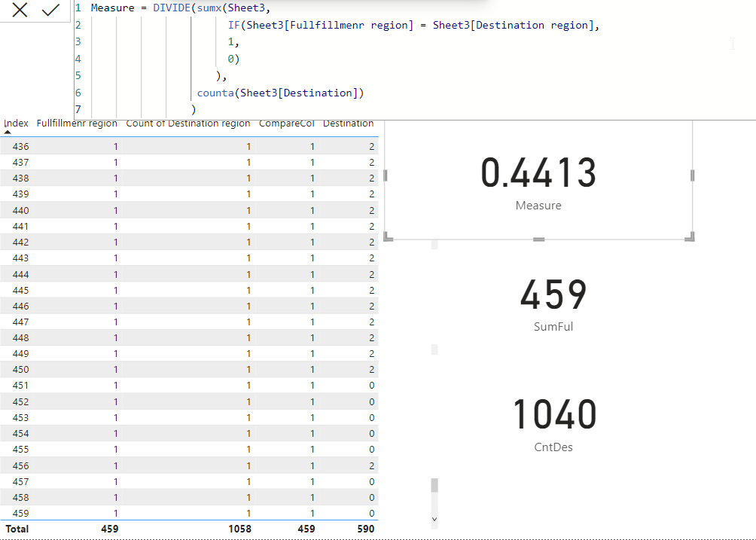The image size is (756, 540).
Task: Sort by Index column header
Action: (16, 124)
